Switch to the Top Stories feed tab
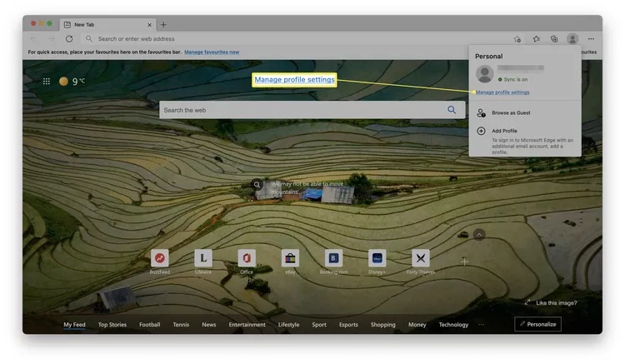Viewport: 625px width, 364px height. click(112, 325)
